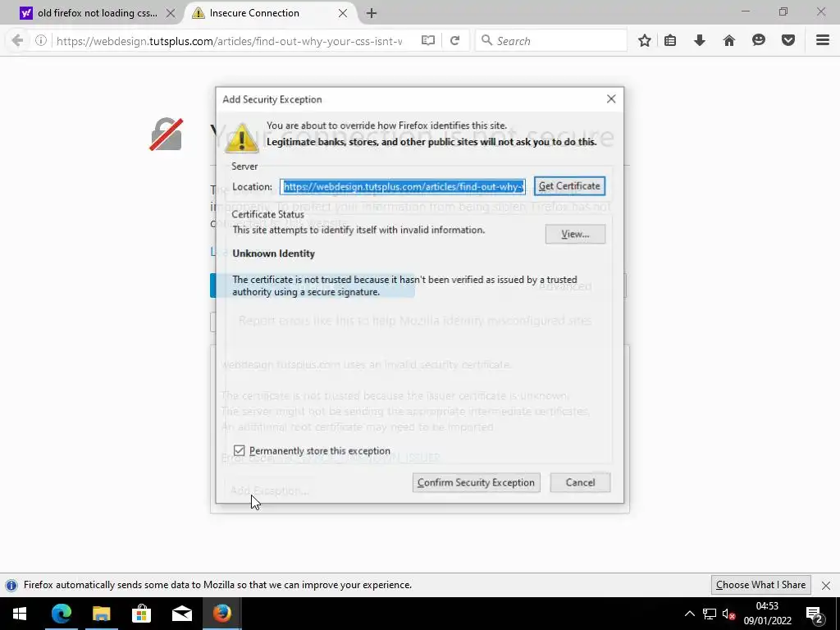View the certificate details
Image resolution: width=840 pixels, height=630 pixels.
point(575,234)
